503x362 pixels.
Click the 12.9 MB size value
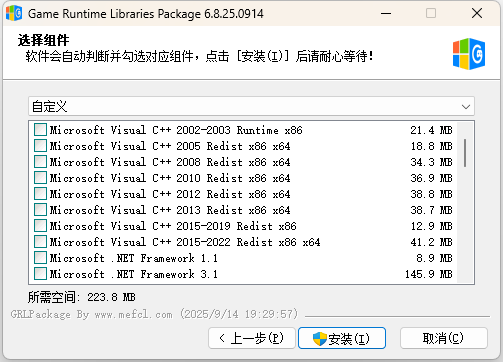click(x=431, y=226)
